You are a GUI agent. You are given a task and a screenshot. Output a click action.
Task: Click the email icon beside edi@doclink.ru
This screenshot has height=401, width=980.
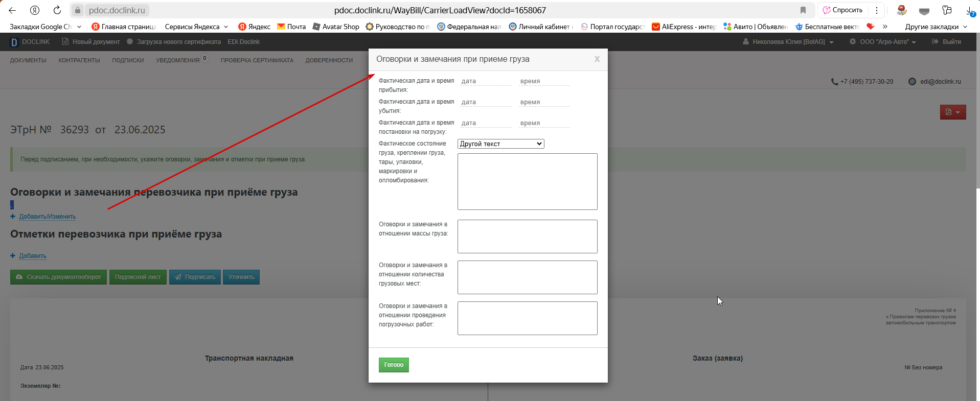pos(912,82)
